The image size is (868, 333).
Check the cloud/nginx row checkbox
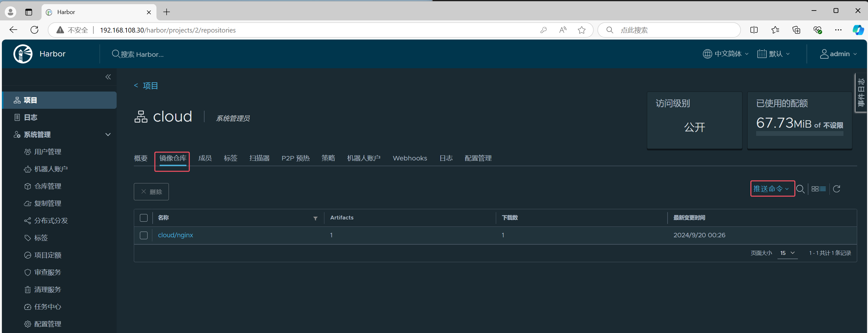point(144,235)
